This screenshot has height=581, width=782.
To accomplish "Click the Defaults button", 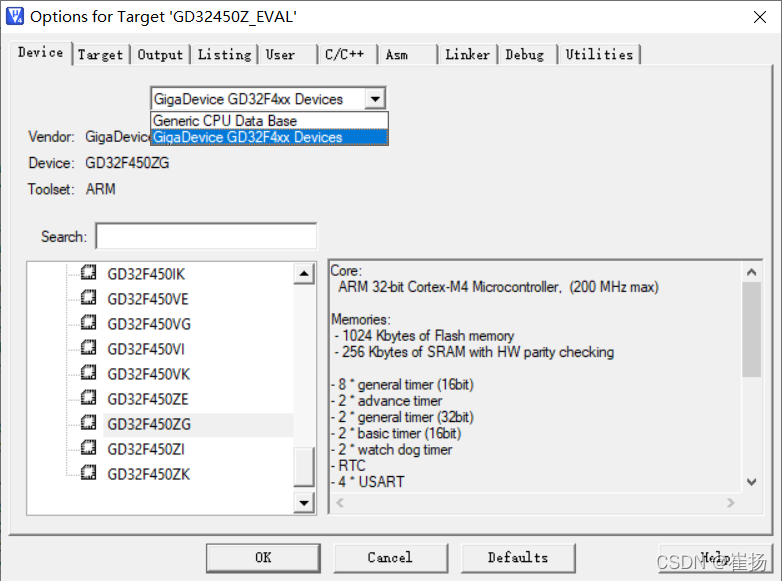I will click(518, 558).
